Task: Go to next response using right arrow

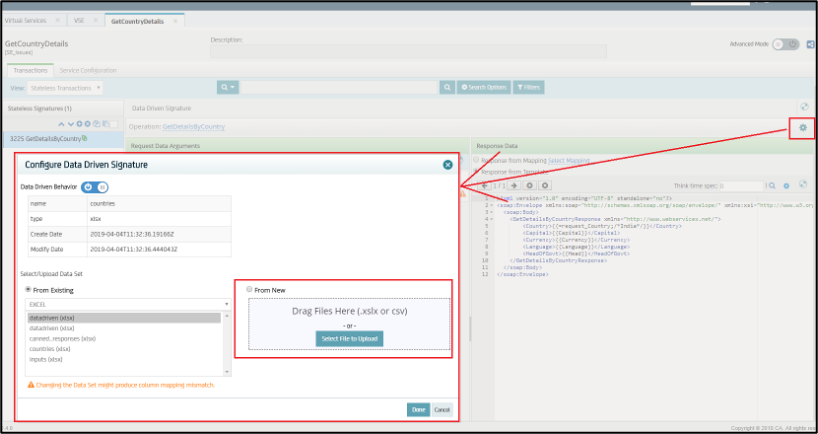Action: pyautogui.click(x=514, y=186)
